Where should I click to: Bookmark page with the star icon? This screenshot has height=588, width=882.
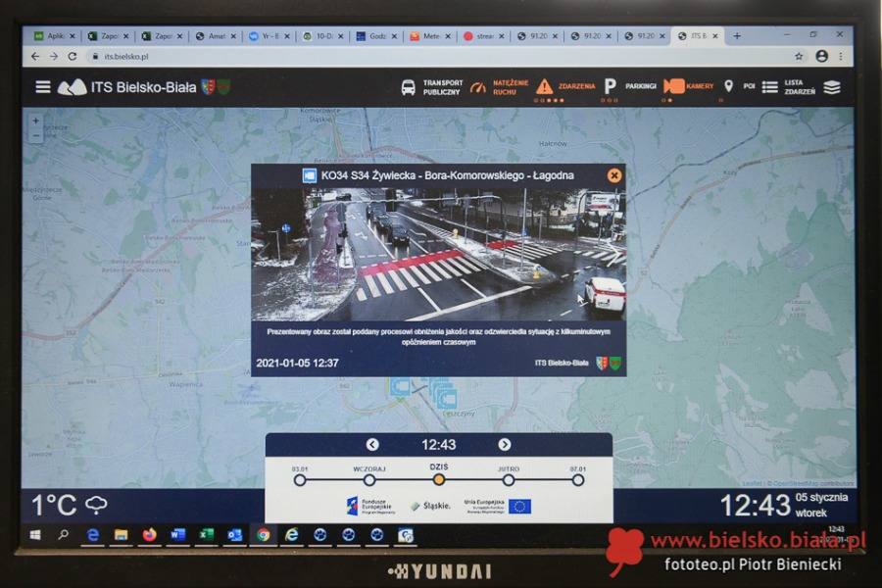(799, 56)
